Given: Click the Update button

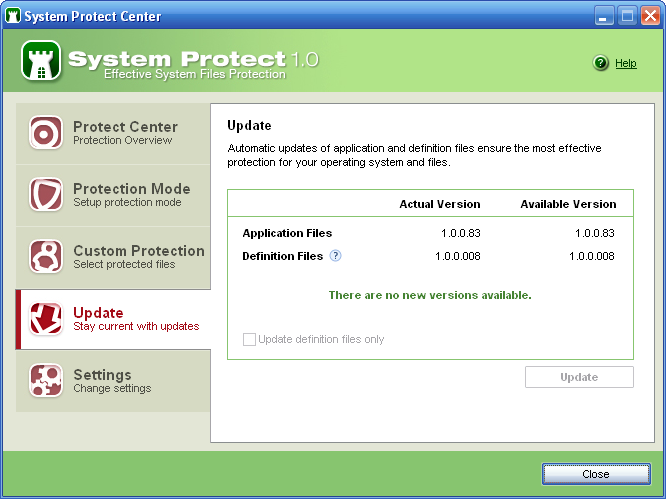Looking at the screenshot, I should (579, 377).
